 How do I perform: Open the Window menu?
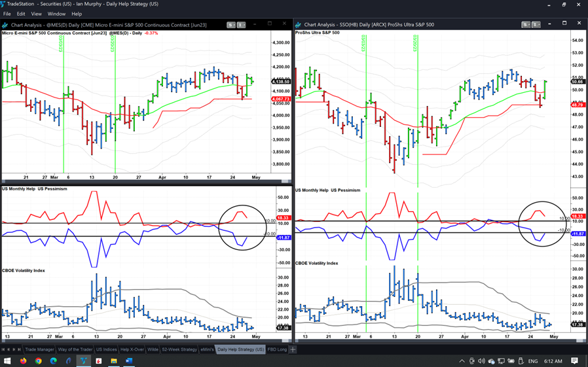tap(56, 14)
